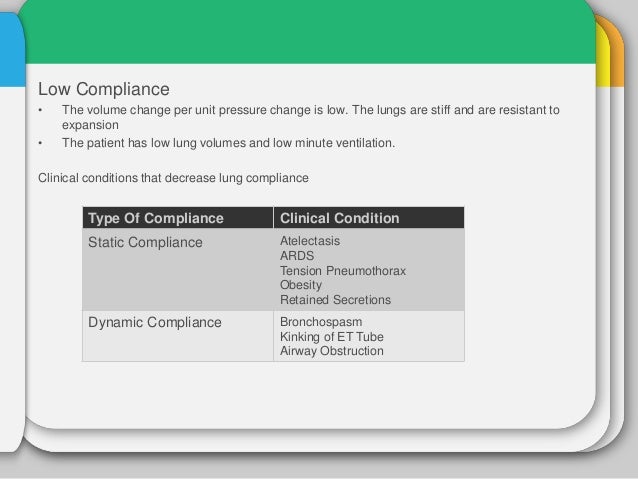Select the Static Compliance cell
This screenshot has width=638, height=479.
pos(178,269)
